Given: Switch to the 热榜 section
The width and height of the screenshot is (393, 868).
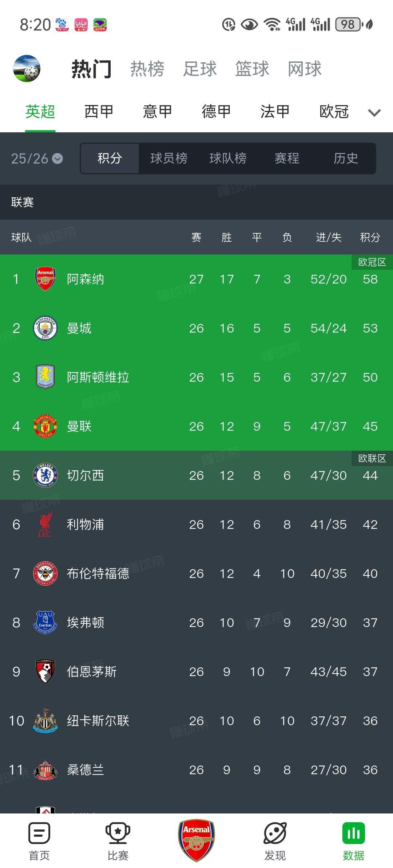Looking at the screenshot, I should point(147,69).
